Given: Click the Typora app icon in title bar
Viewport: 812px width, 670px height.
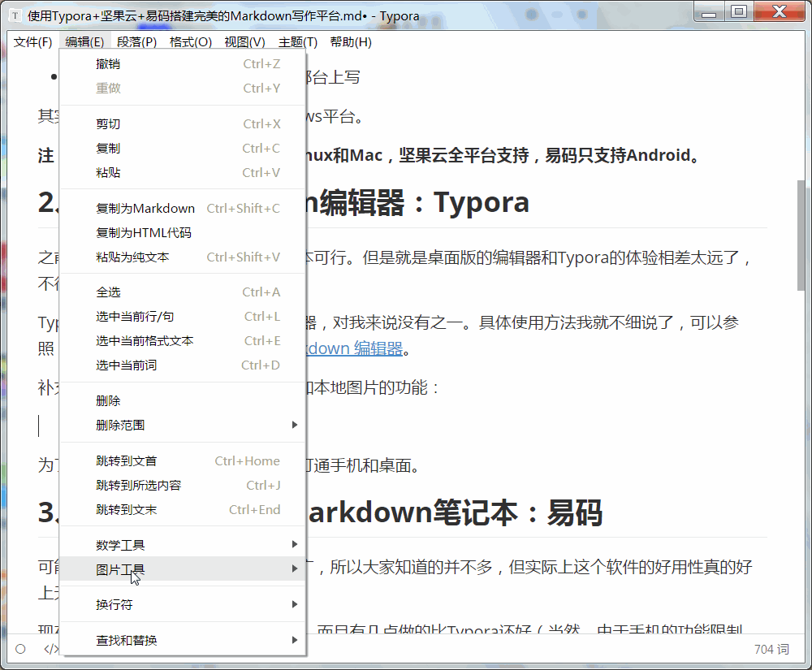Looking at the screenshot, I should tap(15, 15).
